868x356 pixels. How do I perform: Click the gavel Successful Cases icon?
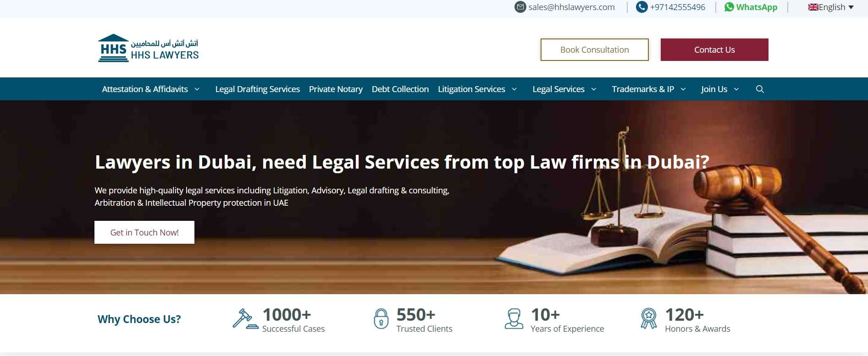pyautogui.click(x=245, y=319)
